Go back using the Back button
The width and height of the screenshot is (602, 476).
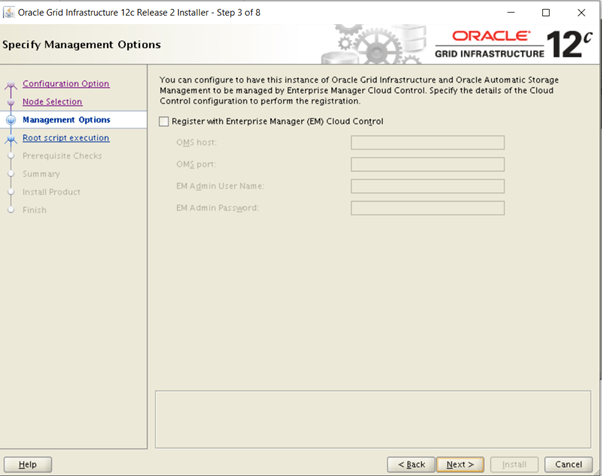pyautogui.click(x=411, y=464)
